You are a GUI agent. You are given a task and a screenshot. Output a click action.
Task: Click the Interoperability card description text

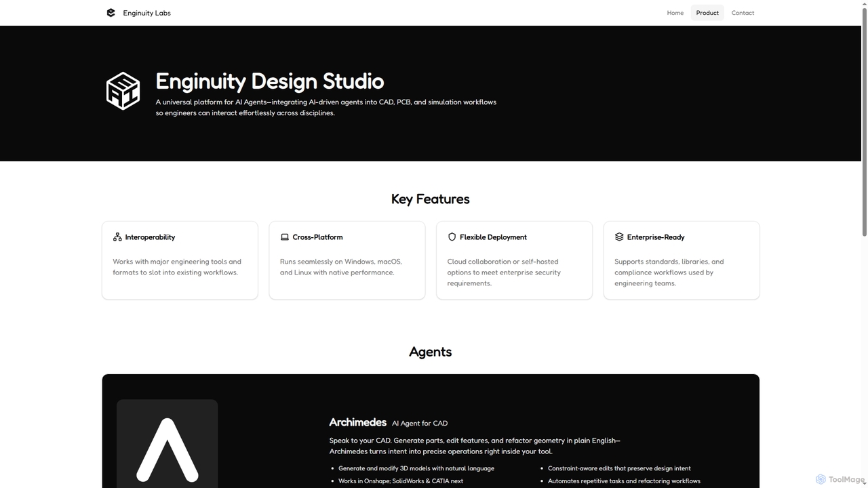(177, 267)
